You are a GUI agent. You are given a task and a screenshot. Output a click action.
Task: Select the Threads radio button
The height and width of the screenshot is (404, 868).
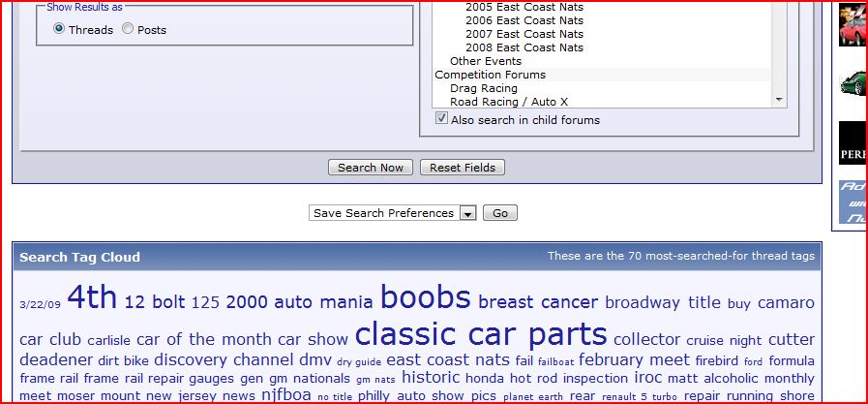point(59,30)
